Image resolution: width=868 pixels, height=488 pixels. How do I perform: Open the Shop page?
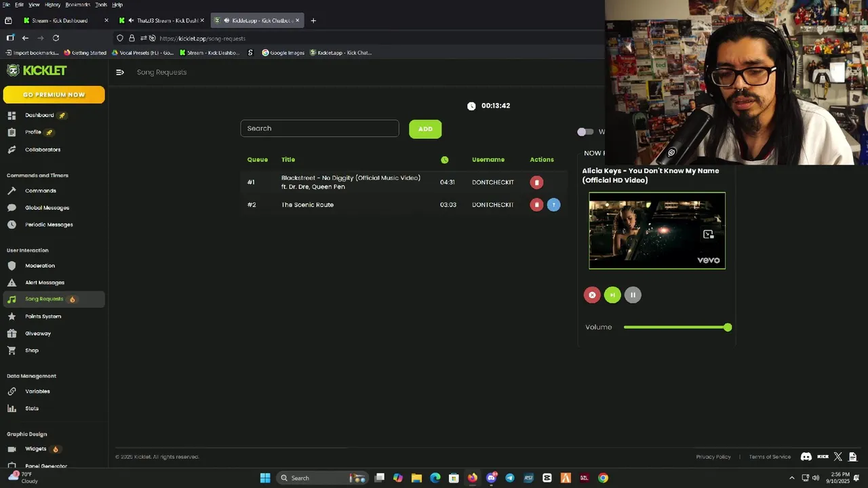point(32,350)
